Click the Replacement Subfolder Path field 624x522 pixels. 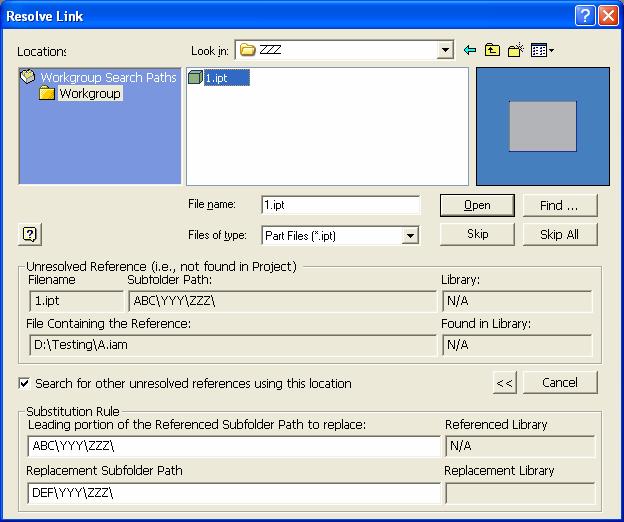(x=234, y=493)
